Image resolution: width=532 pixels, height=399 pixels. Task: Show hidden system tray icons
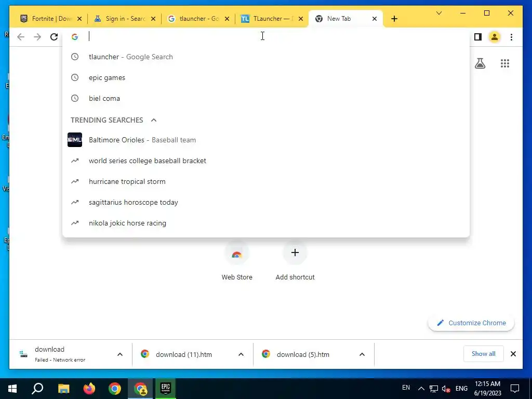tap(421, 389)
